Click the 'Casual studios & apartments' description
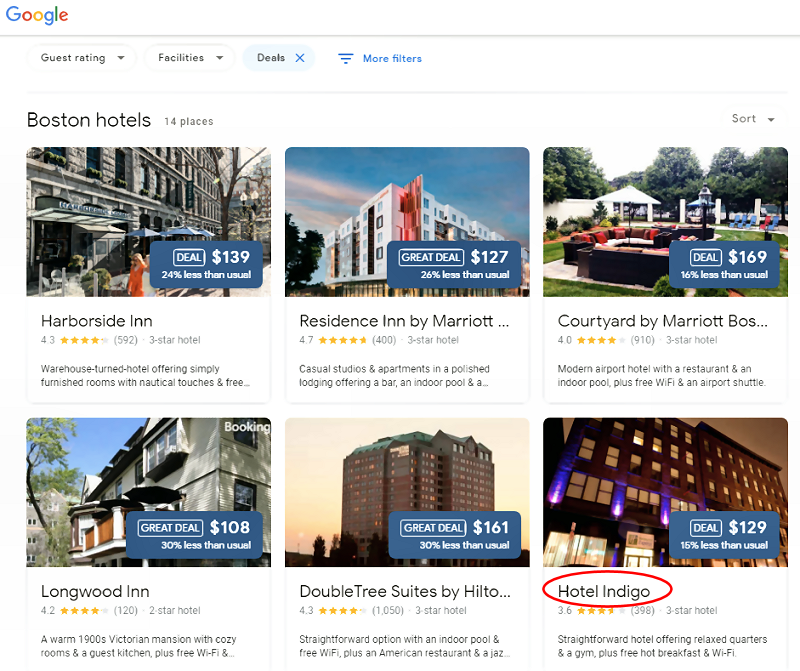 click(394, 376)
